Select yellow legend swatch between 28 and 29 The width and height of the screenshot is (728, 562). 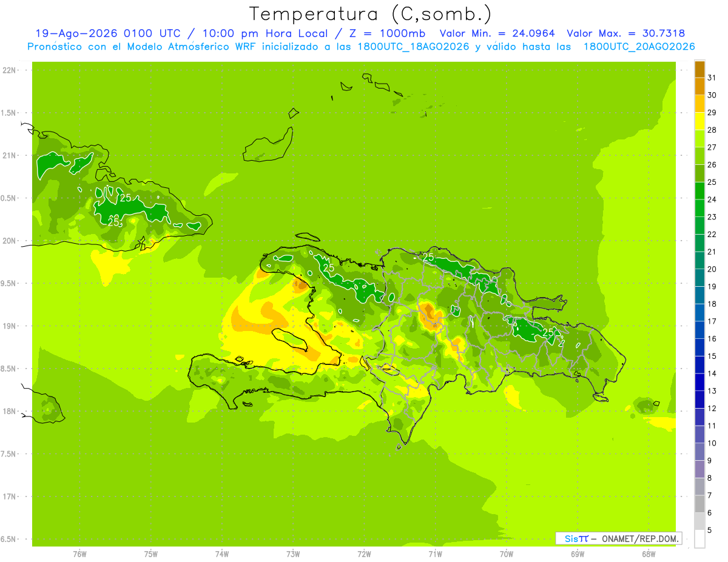point(699,121)
